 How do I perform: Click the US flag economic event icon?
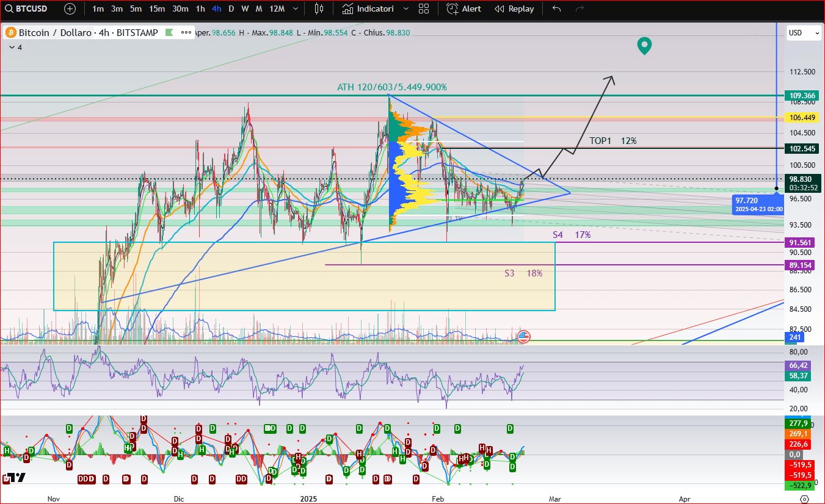pyautogui.click(x=523, y=336)
